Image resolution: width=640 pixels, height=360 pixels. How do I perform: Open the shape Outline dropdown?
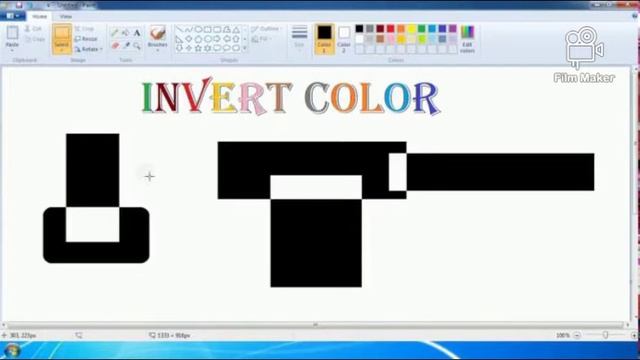[267, 29]
